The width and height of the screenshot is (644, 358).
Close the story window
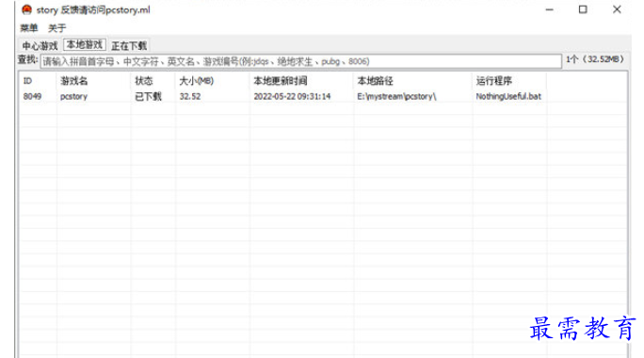pos(617,9)
